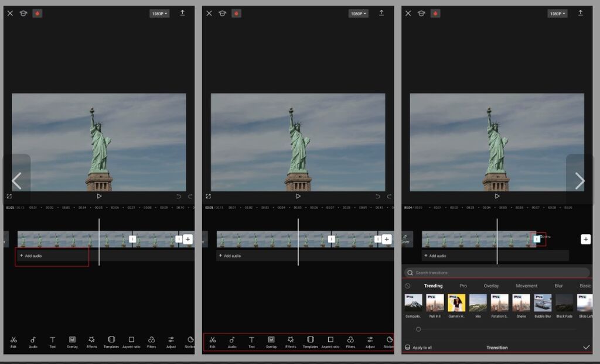Play the preview in the second screen

[x=298, y=196]
